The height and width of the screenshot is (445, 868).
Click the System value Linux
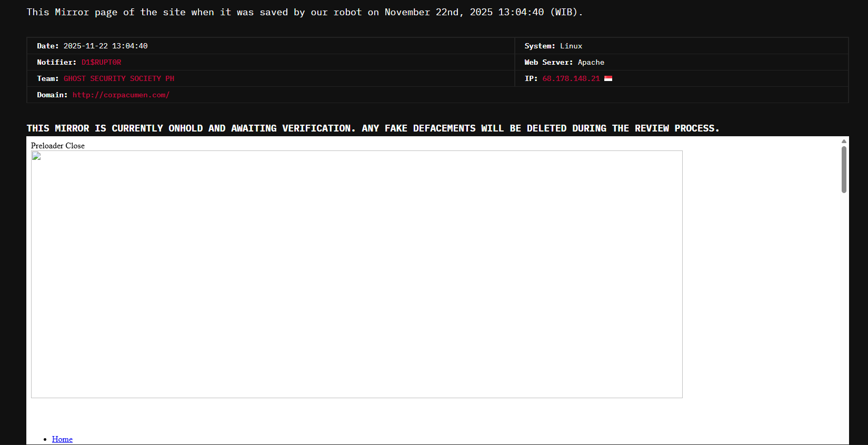click(x=571, y=46)
